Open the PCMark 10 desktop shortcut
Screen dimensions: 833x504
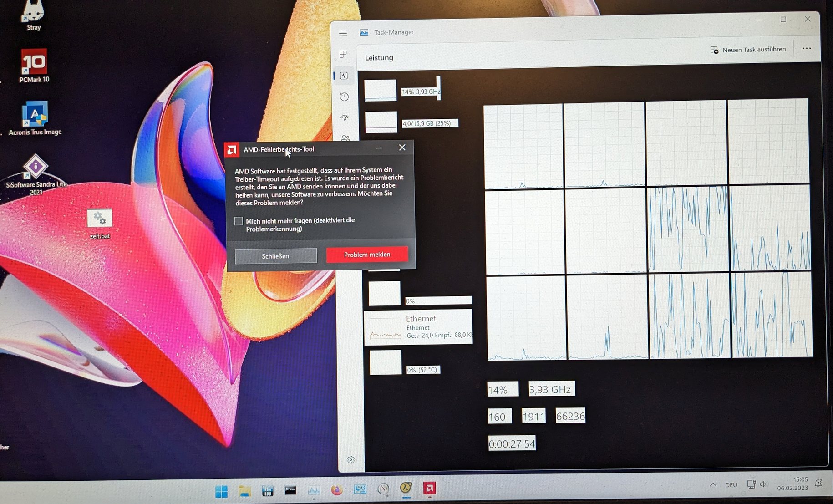[34, 66]
